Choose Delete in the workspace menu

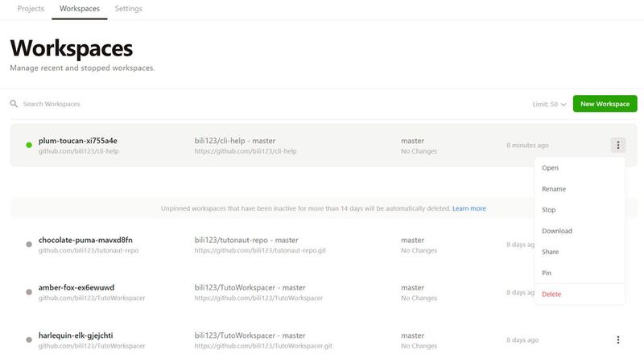[x=551, y=294]
